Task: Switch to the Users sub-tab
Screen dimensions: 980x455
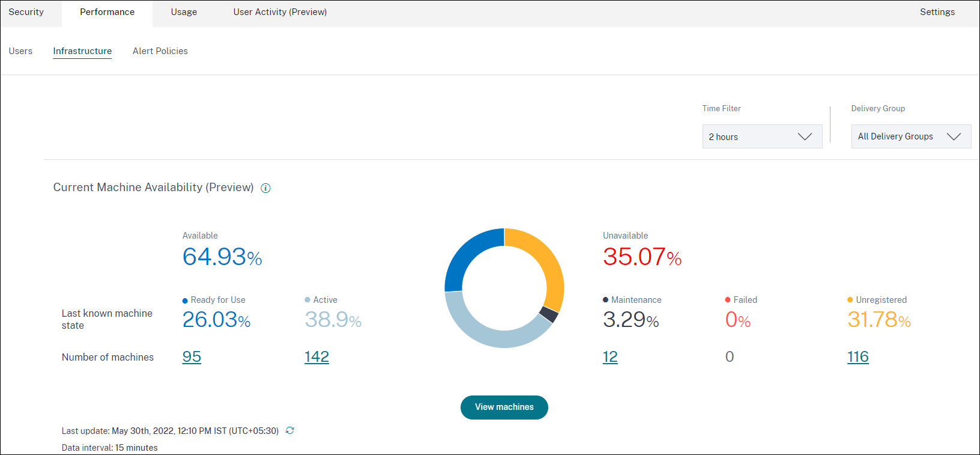Action: 20,51
